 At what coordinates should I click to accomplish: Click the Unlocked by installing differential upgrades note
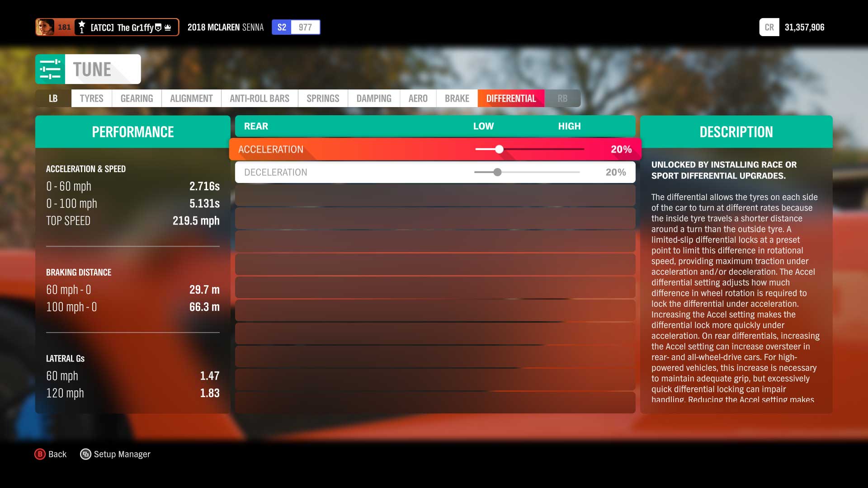(x=724, y=170)
